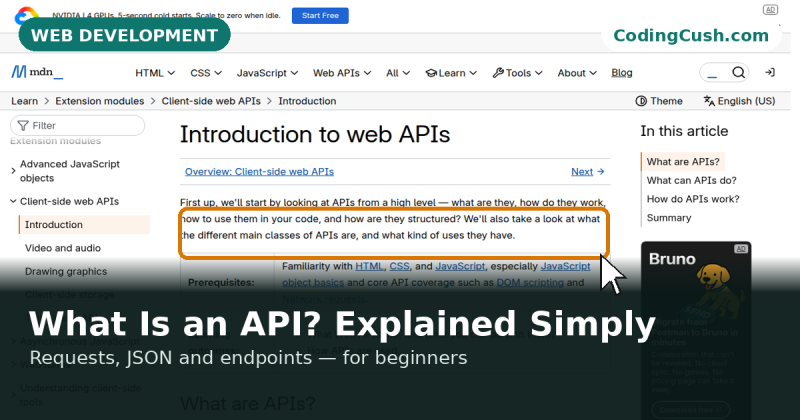The width and height of the screenshot is (800, 420).
Task: Jump to the Summary section
Action: click(x=669, y=218)
